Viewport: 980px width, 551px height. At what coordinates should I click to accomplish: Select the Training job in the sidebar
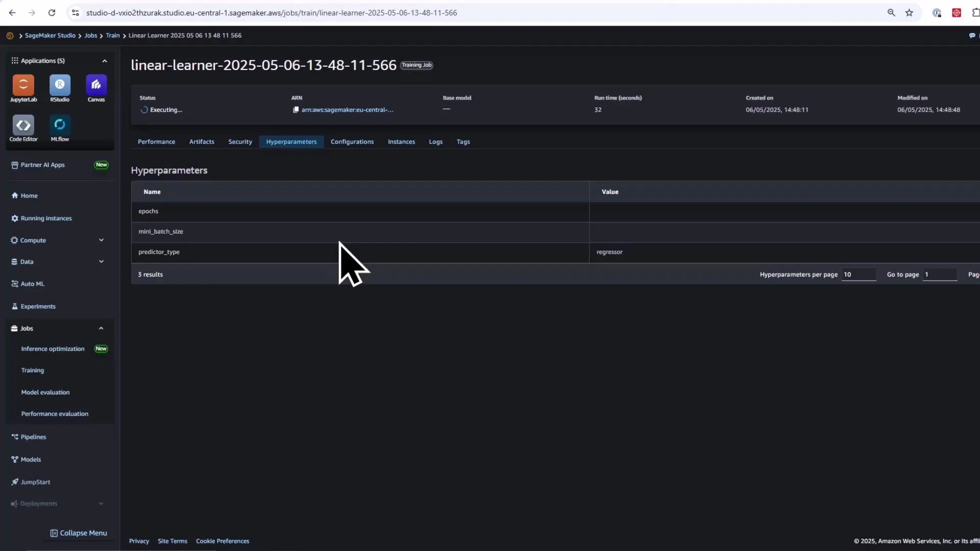click(x=32, y=370)
